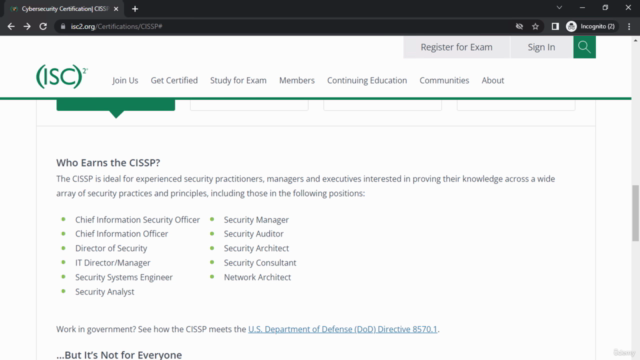Viewport: 640px width, 360px height.
Task: Select the Cybersecurity Certification browser tab
Action: tap(64, 9)
